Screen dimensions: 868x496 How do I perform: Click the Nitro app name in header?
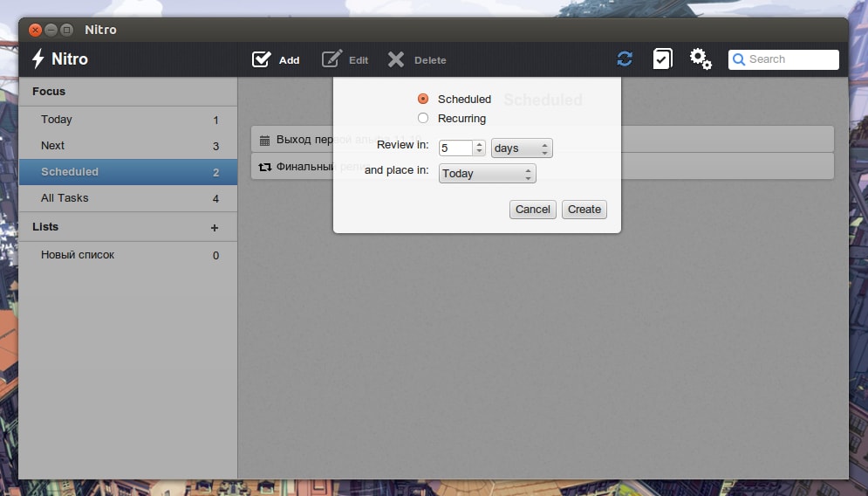70,59
